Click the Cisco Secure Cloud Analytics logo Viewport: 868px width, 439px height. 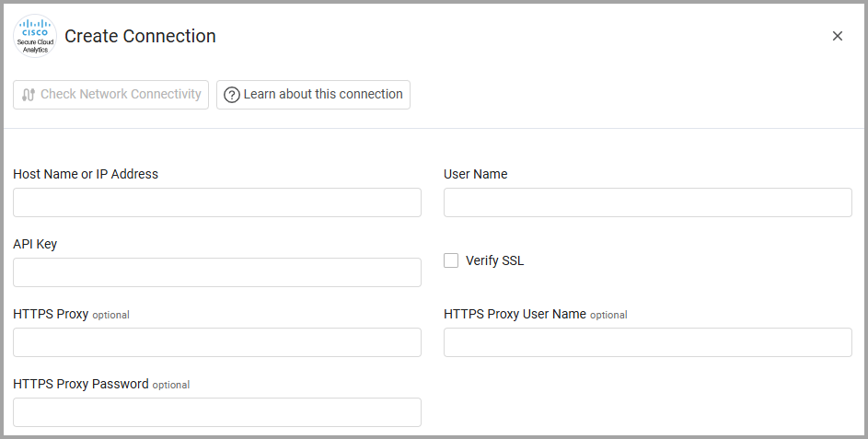[36, 36]
